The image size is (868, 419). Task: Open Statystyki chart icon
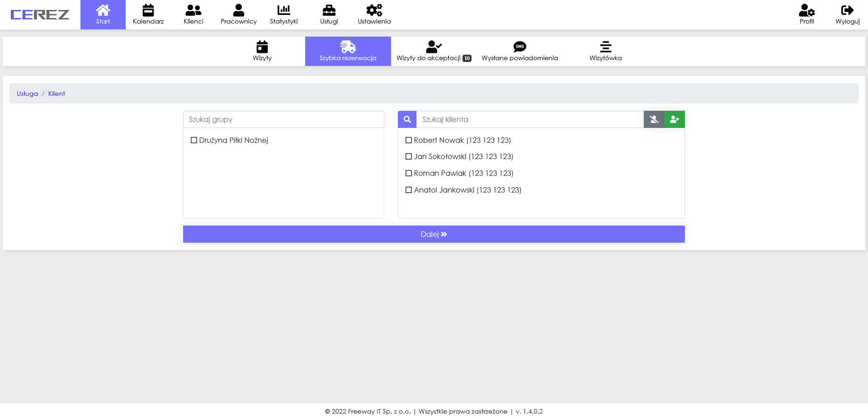283,10
